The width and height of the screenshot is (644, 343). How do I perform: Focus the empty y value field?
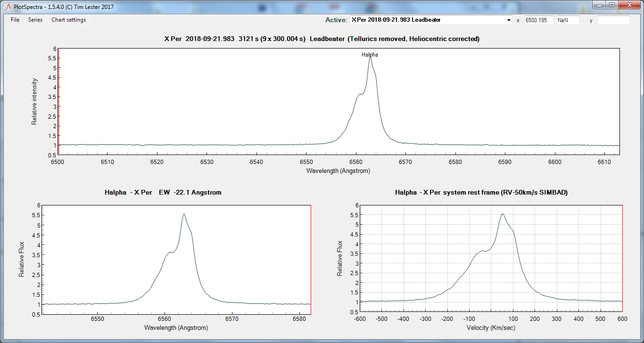(613, 20)
